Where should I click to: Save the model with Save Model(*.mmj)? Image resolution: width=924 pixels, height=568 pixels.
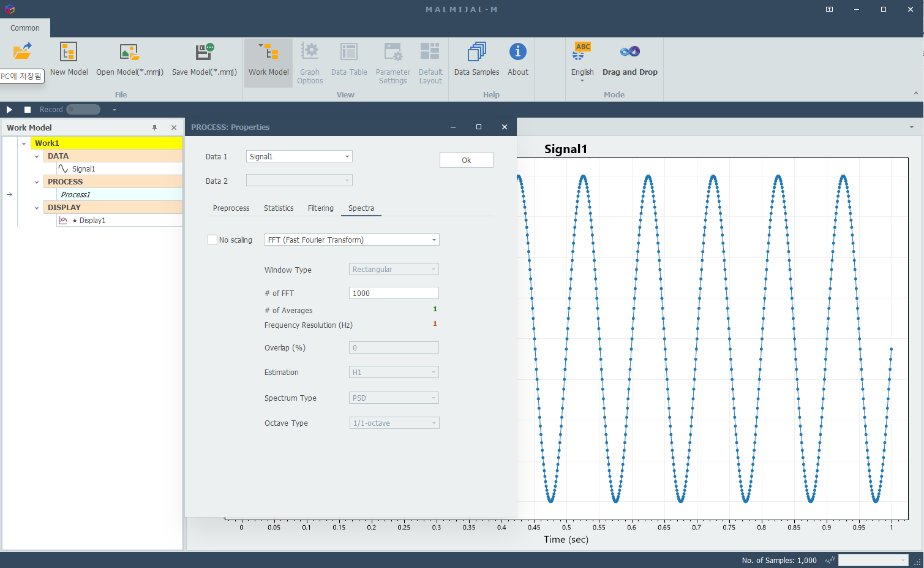(205, 52)
